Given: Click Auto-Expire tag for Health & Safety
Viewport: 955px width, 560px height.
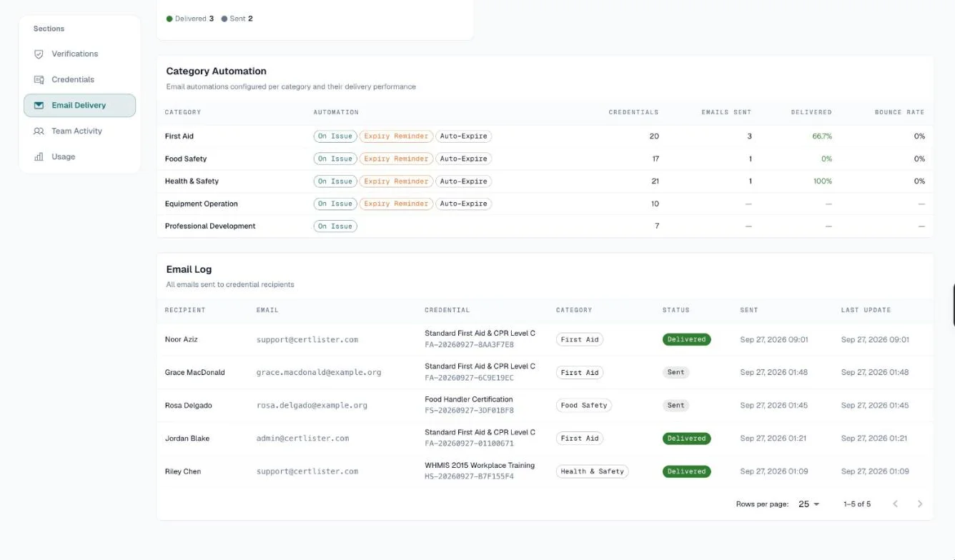Looking at the screenshot, I should (464, 181).
